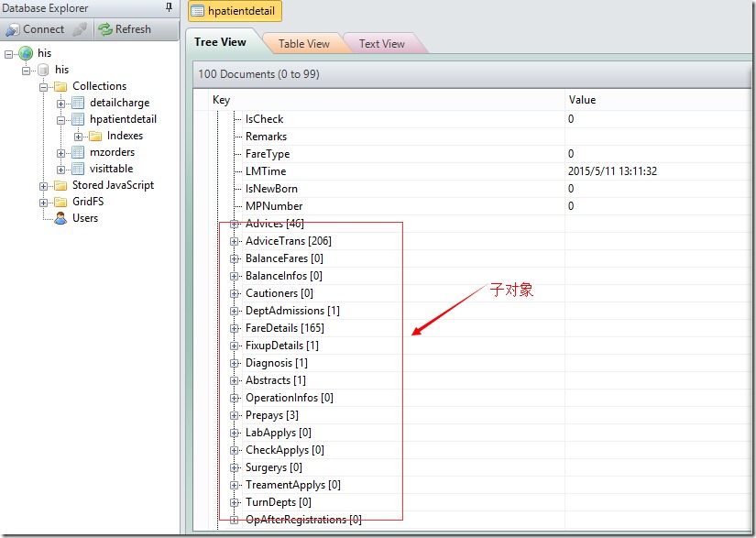
Task: Select the his database cylinder icon
Action: [x=43, y=70]
